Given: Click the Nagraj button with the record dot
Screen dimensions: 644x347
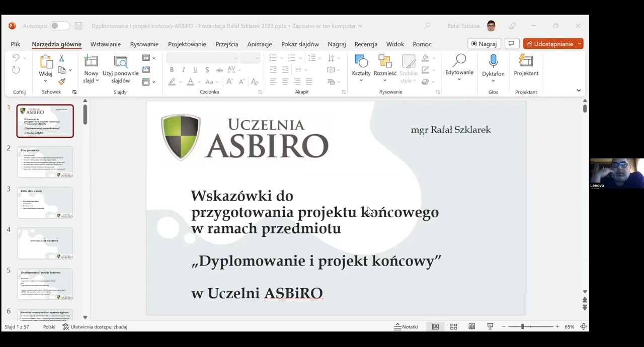Looking at the screenshot, I should tap(484, 44).
